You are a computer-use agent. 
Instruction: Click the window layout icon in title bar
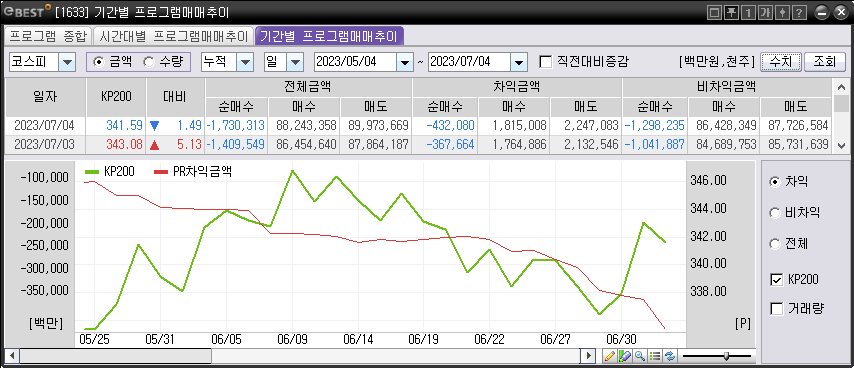[715, 12]
